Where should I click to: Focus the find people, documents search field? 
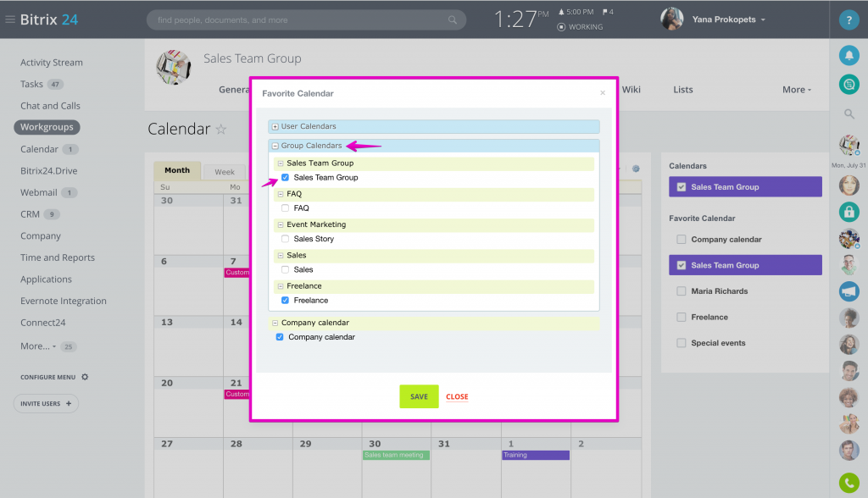click(x=306, y=20)
